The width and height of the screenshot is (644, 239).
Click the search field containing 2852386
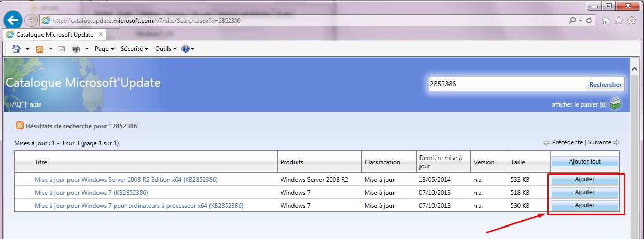(x=507, y=84)
